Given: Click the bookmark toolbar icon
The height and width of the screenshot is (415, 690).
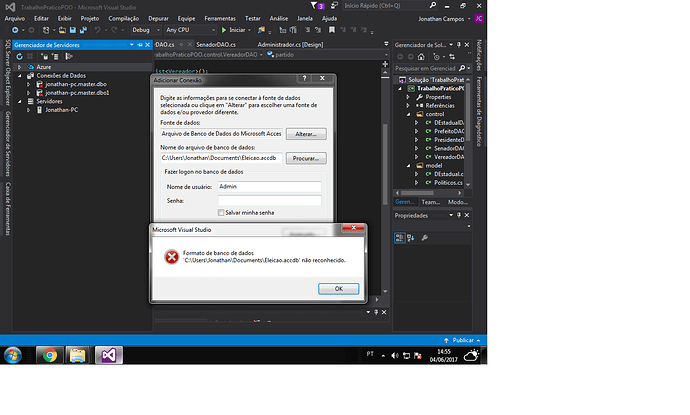Looking at the screenshot, I should 332,30.
